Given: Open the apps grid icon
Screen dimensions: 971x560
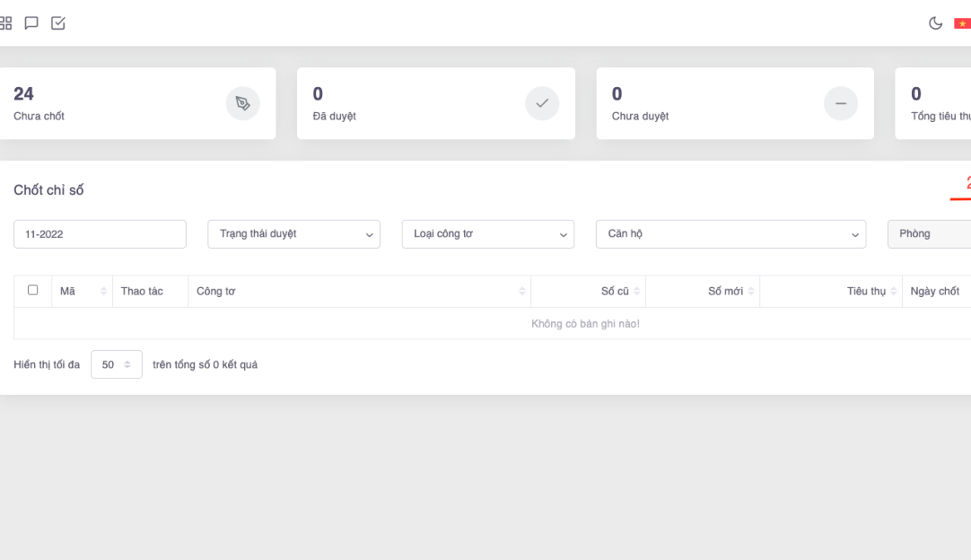Looking at the screenshot, I should click(x=7, y=23).
